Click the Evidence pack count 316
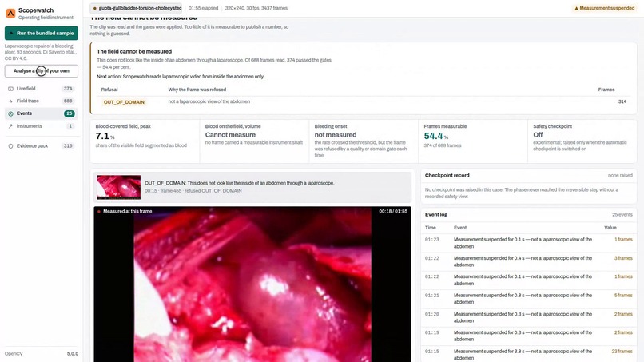Image resolution: width=644 pixels, height=362 pixels. (68, 146)
